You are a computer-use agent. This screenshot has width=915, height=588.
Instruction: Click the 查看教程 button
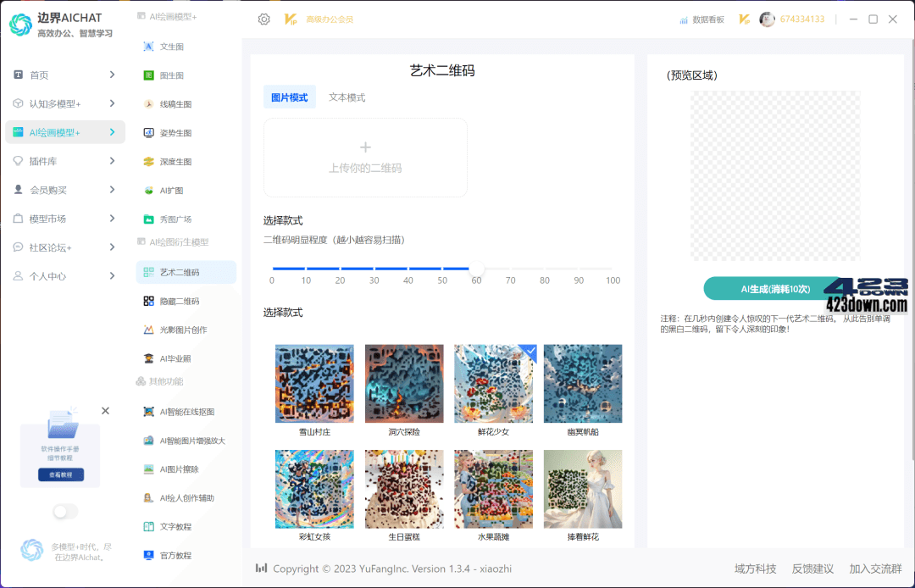click(x=61, y=474)
